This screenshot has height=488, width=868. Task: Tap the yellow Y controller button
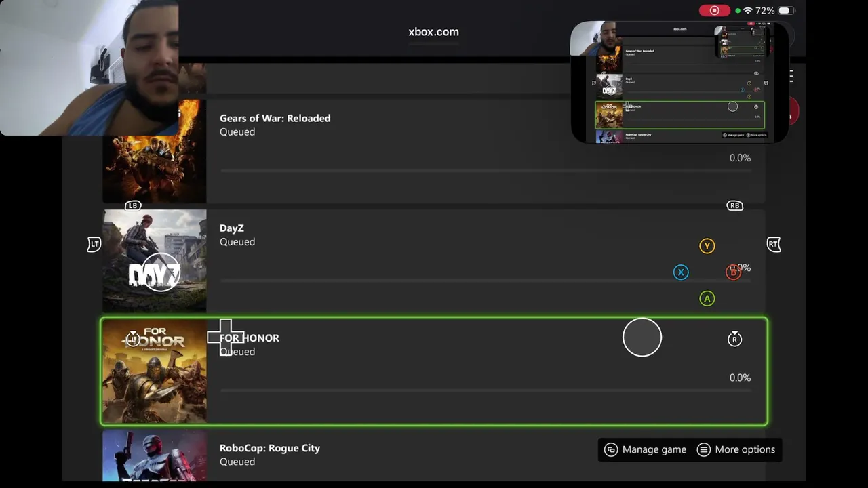(707, 246)
